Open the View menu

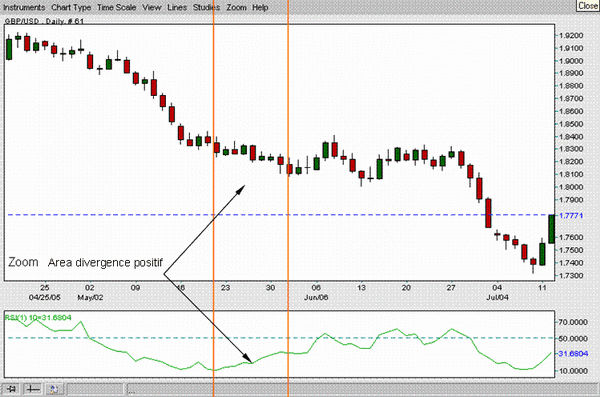point(152,7)
